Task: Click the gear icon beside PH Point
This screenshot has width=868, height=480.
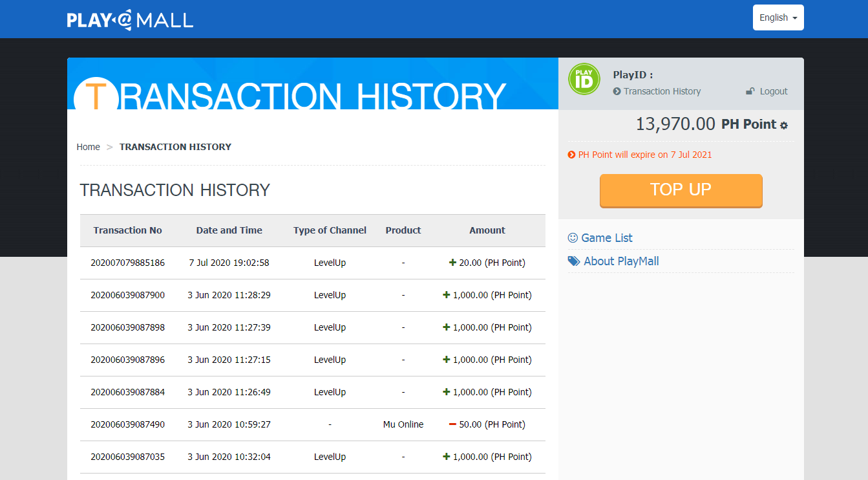Action: (784, 125)
